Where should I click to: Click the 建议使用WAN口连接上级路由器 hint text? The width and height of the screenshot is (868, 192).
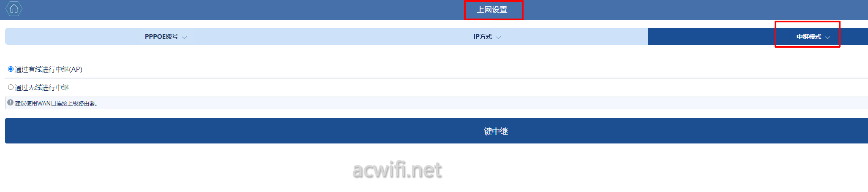point(56,103)
